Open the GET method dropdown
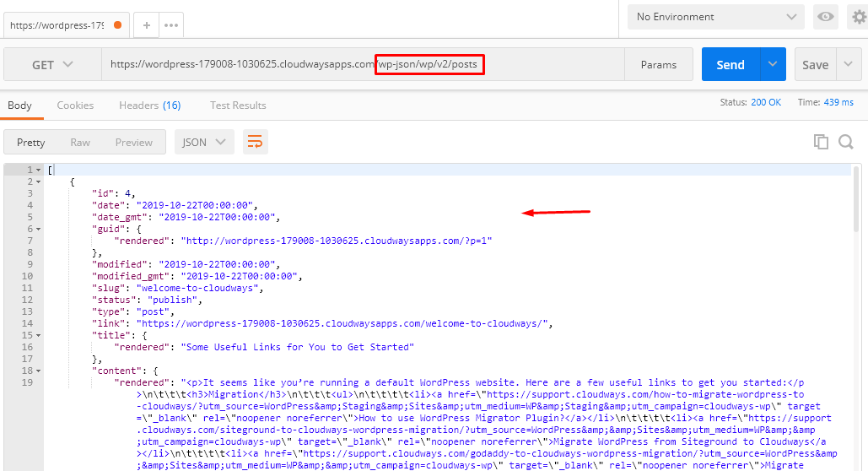This screenshot has height=471, width=868. pyautogui.click(x=52, y=64)
